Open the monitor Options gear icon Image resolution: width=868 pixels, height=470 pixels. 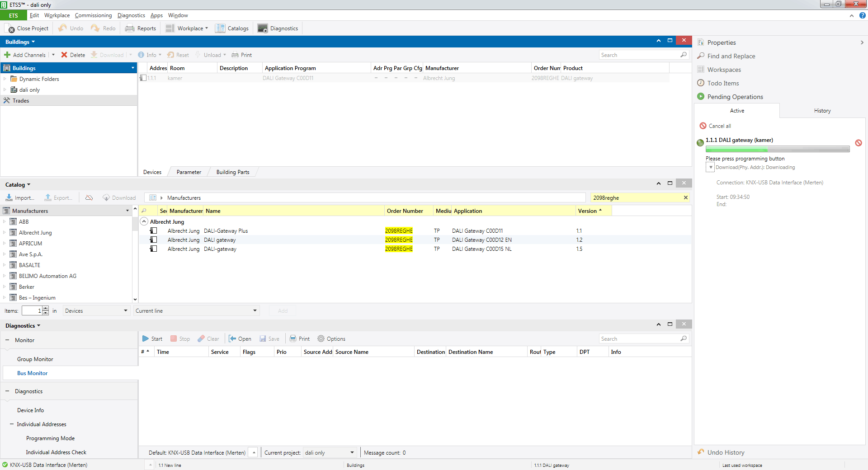click(321, 339)
